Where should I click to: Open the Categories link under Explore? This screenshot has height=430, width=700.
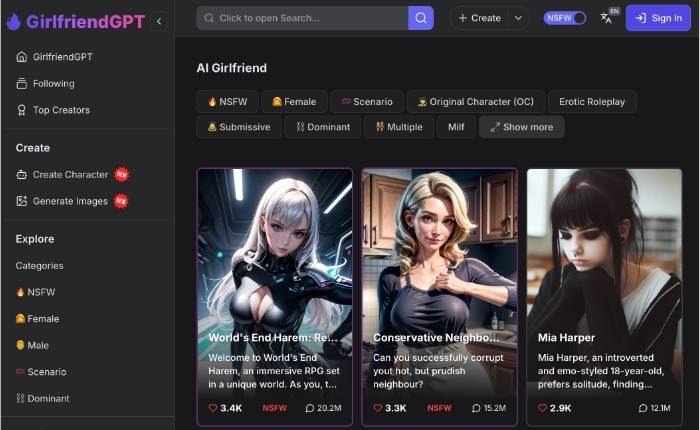coord(39,266)
